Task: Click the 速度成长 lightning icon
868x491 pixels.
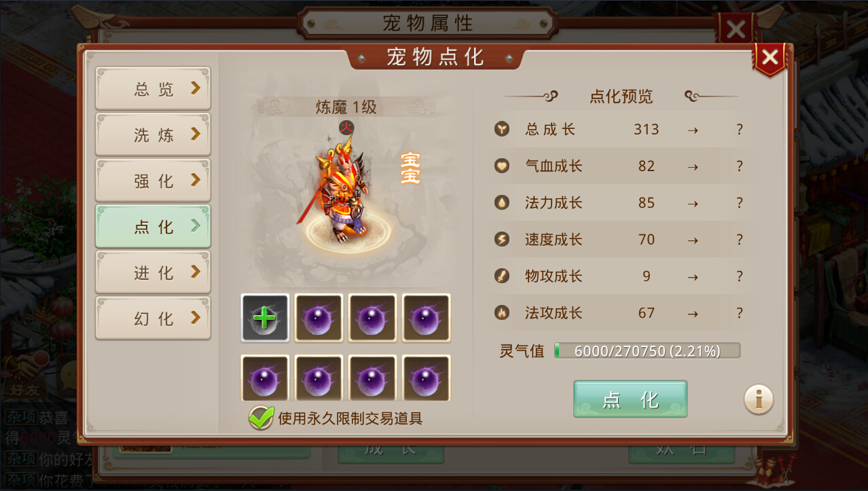Action: [x=502, y=239]
